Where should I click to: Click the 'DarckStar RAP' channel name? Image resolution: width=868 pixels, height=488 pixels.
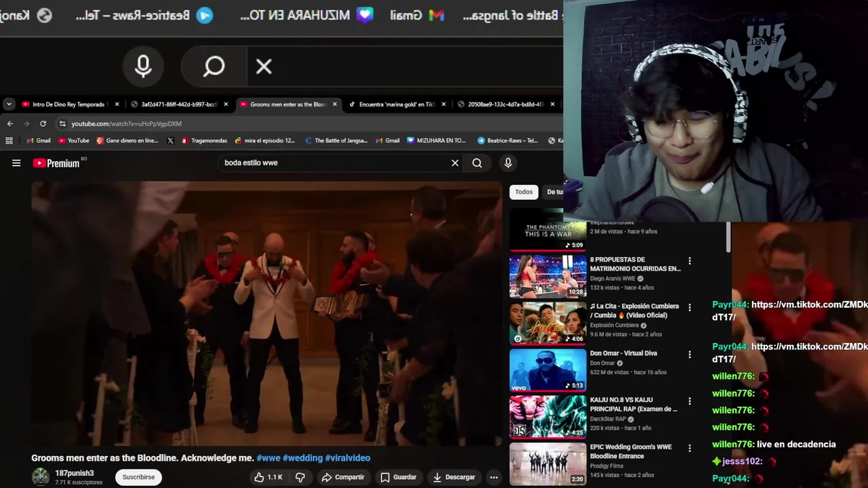[x=608, y=419]
